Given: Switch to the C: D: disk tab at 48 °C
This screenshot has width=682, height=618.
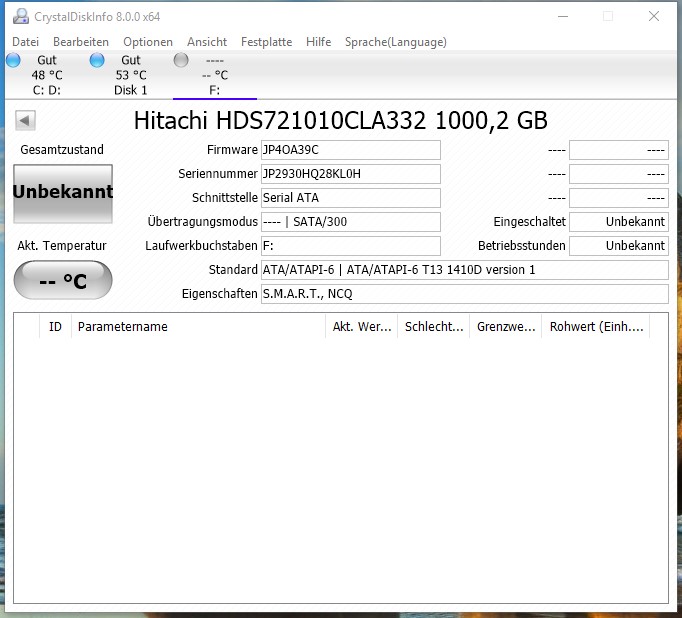Looking at the screenshot, I should point(47,75).
